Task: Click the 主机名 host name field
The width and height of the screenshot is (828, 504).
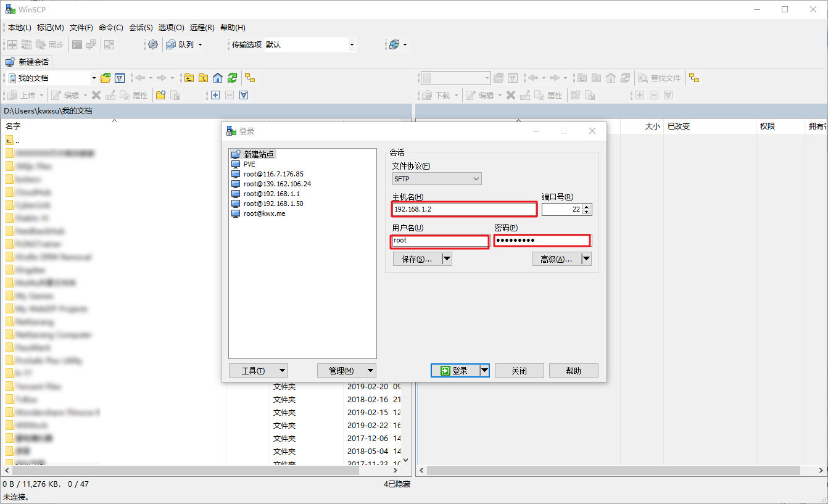Action: tap(464, 209)
